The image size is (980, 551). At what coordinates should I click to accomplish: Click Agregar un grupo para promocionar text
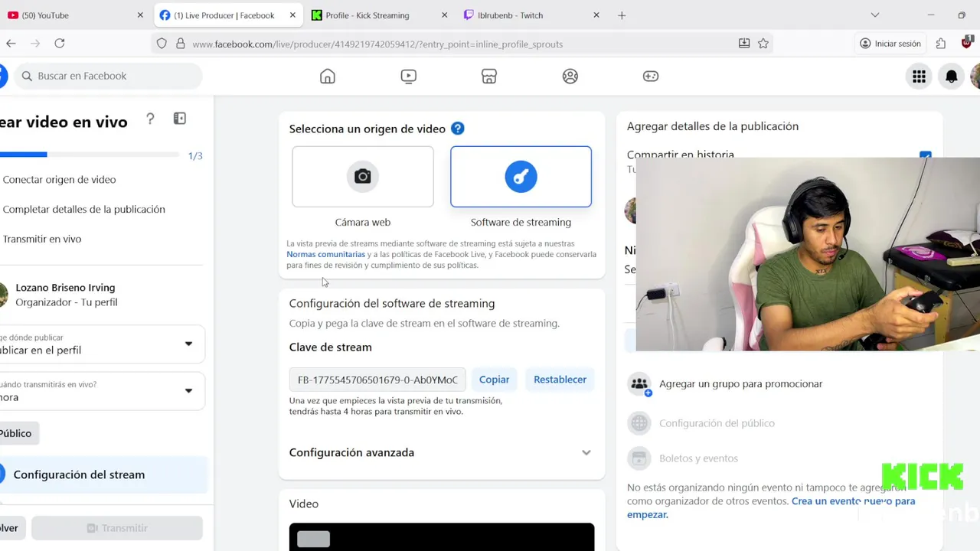point(740,384)
